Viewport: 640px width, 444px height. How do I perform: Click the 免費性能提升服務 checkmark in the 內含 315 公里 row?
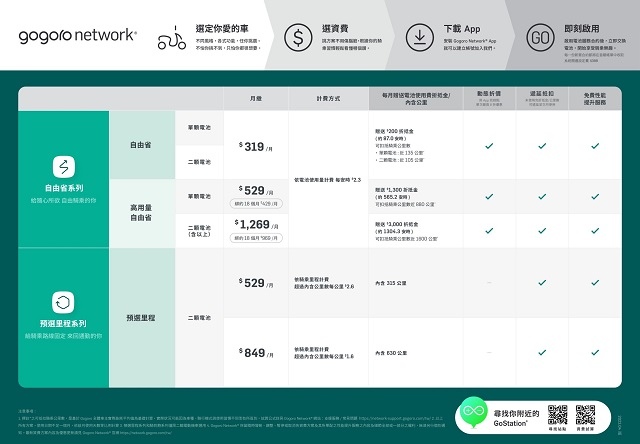point(595,282)
